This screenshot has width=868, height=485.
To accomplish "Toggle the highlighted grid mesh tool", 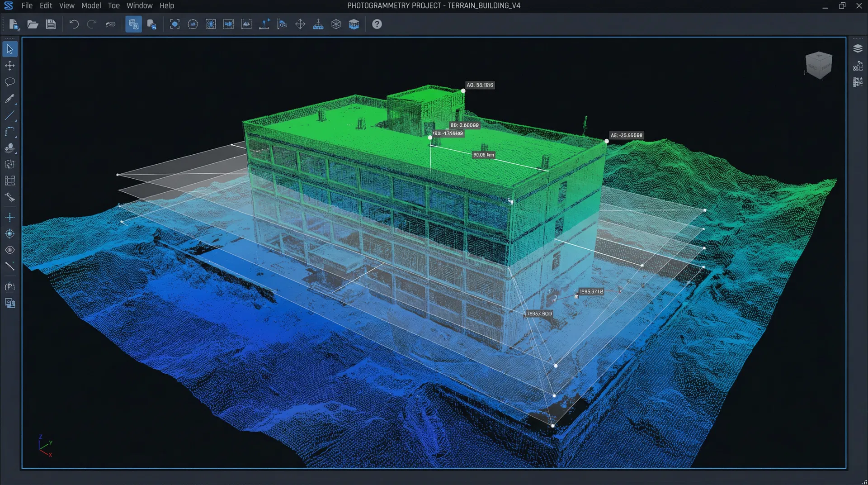I will tap(133, 24).
